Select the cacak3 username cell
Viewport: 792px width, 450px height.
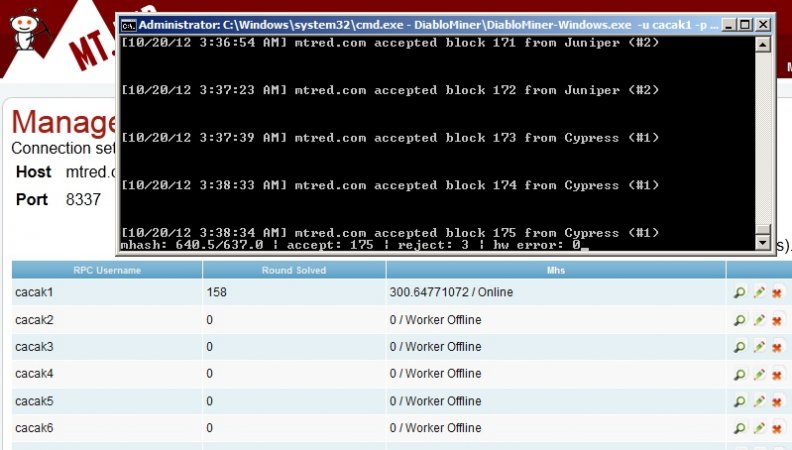pos(107,347)
